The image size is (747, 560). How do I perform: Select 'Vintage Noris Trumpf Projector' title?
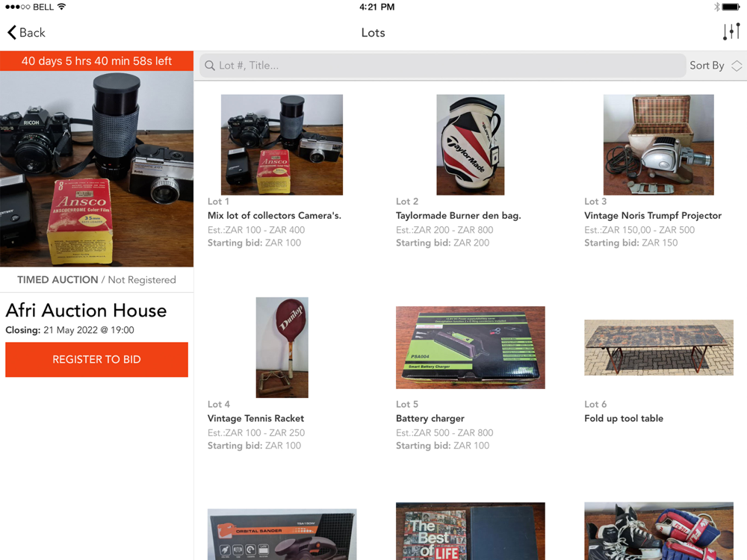653,216
